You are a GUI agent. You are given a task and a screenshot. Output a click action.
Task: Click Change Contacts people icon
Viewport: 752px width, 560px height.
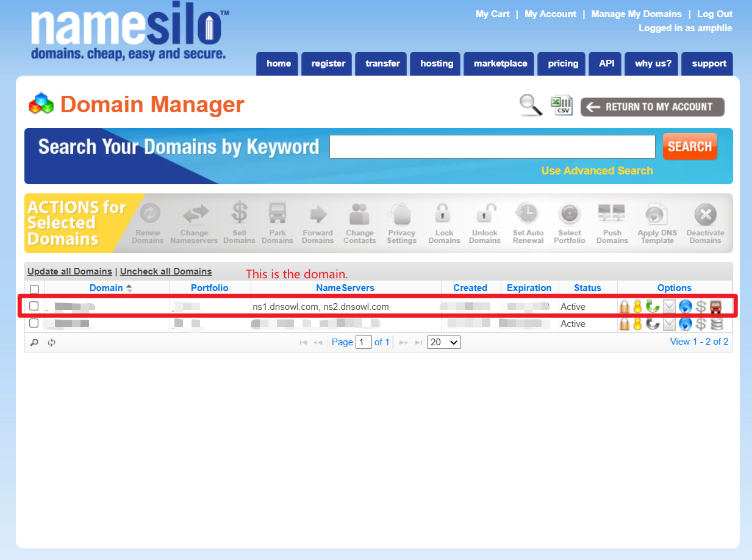pyautogui.click(x=359, y=214)
